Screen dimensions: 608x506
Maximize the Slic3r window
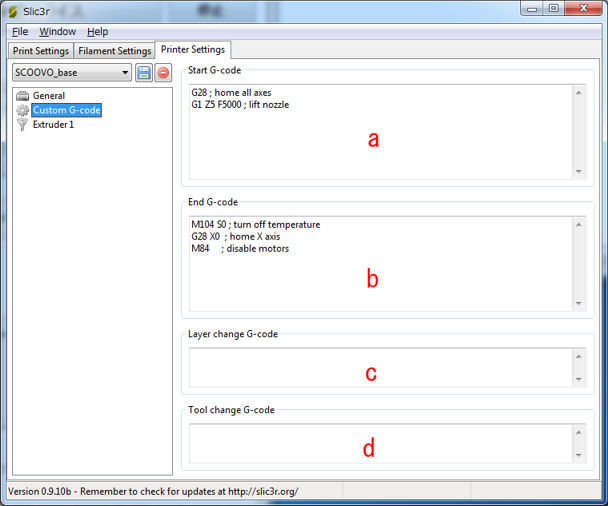point(553,9)
